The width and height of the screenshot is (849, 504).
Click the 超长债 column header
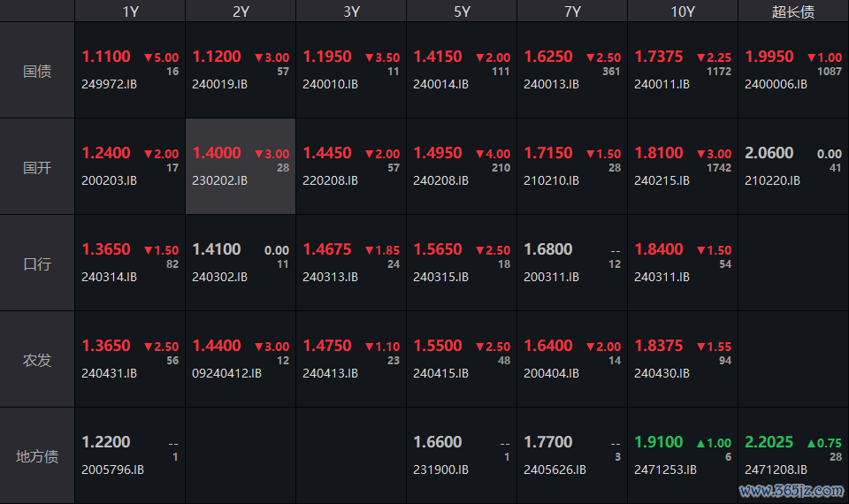(793, 11)
